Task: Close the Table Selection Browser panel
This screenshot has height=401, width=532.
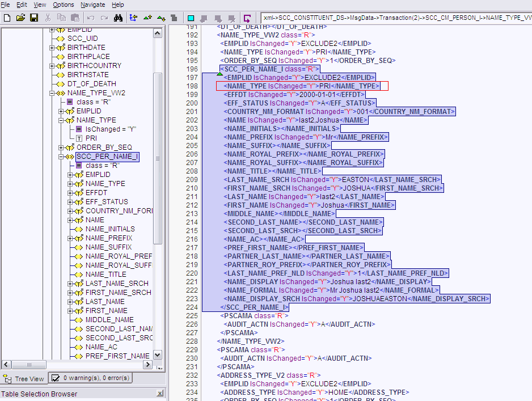Action: (160, 394)
